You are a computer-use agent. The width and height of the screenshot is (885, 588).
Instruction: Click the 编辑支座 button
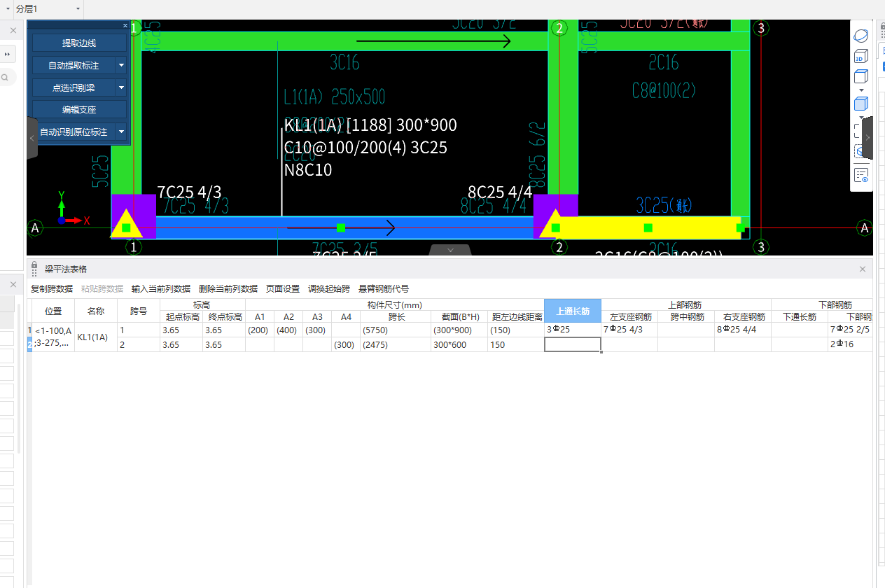point(79,109)
